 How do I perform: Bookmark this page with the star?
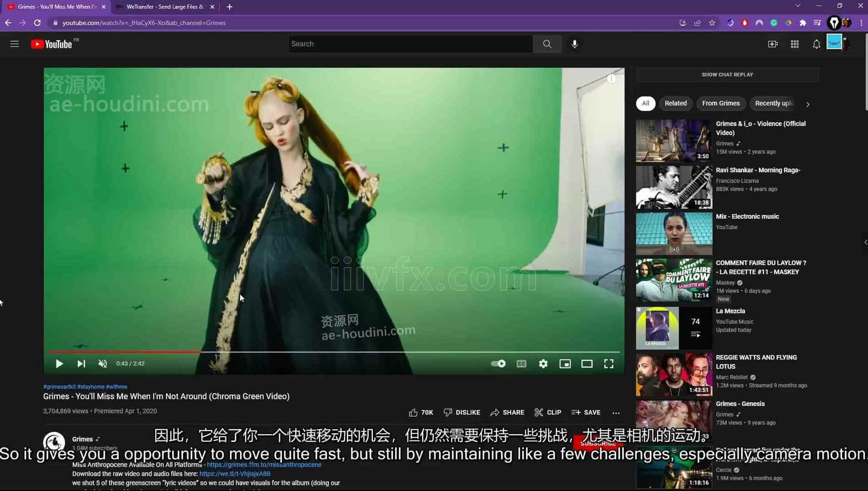pos(712,22)
